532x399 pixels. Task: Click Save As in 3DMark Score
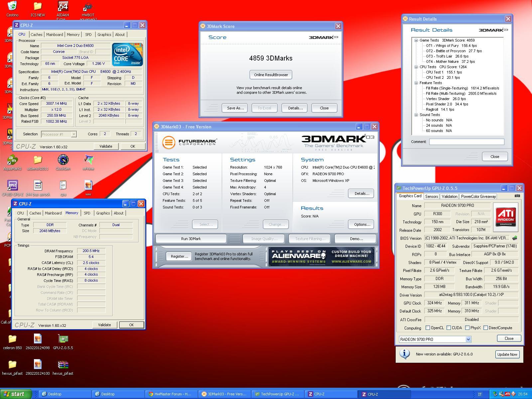click(235, 108)
